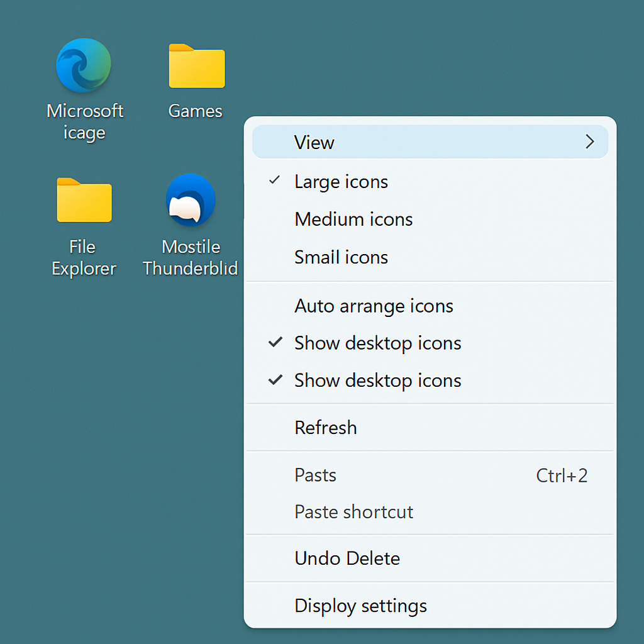The height and width of the screenshot is (644, 644).
Task: Open the View submenu entry
Action: pos(430,142)
